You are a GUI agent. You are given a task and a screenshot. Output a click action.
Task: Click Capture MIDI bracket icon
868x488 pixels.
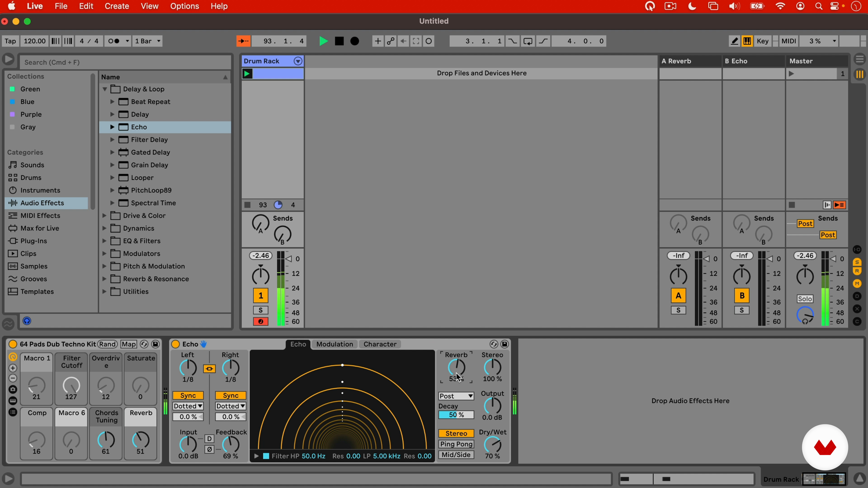click(x=416, y=41)
